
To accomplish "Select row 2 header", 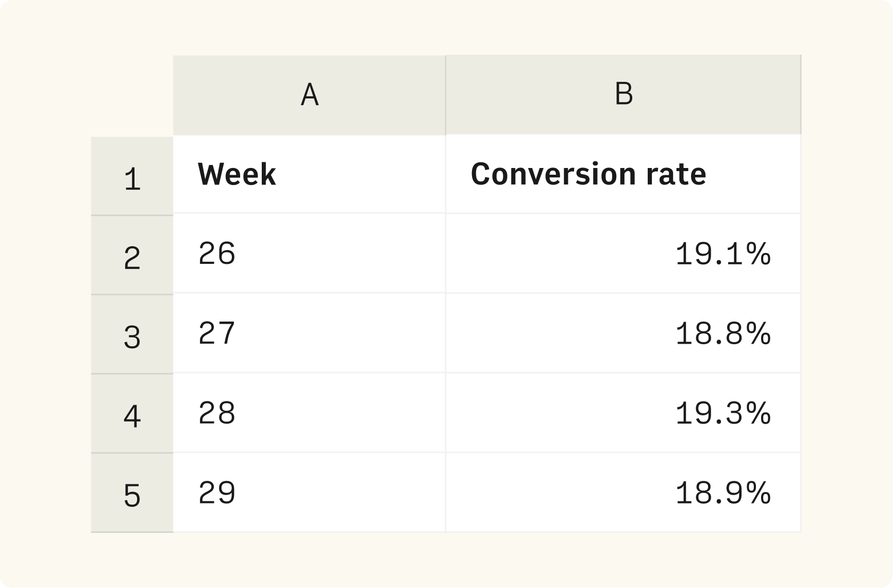I will (132, 255).
